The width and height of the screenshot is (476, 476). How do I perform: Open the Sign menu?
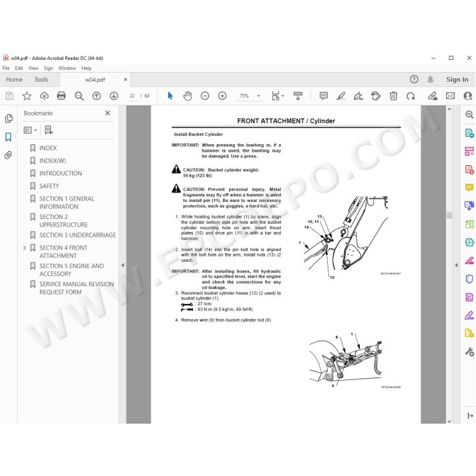tap(48, 68)
